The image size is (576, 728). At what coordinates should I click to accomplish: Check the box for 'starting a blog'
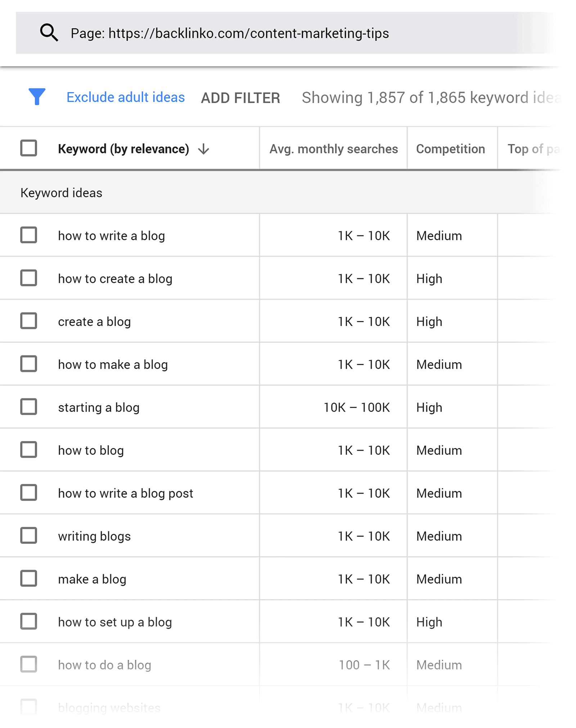pyautogui.click(x=29, y=407)
